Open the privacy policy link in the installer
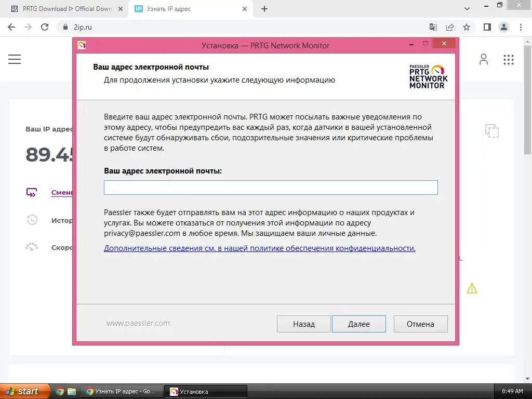This screenshot has height=399, width=532. pos(260,248)
